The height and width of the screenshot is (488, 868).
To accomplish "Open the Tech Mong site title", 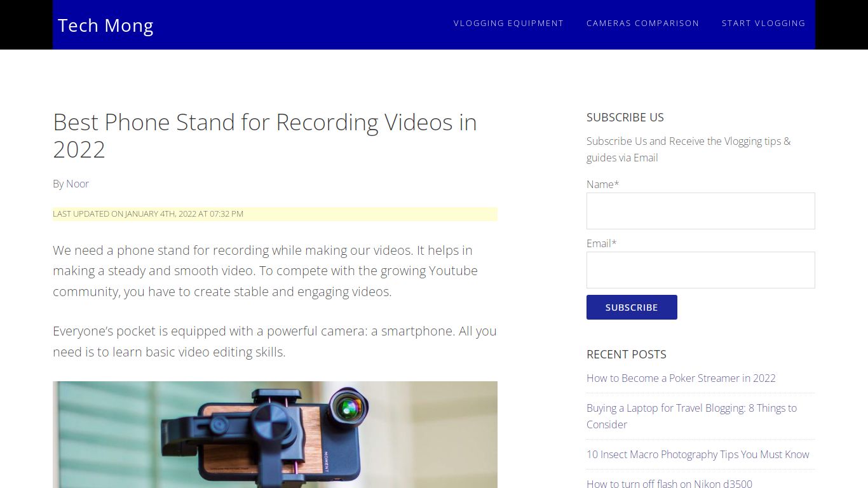I will click(105, 25).
